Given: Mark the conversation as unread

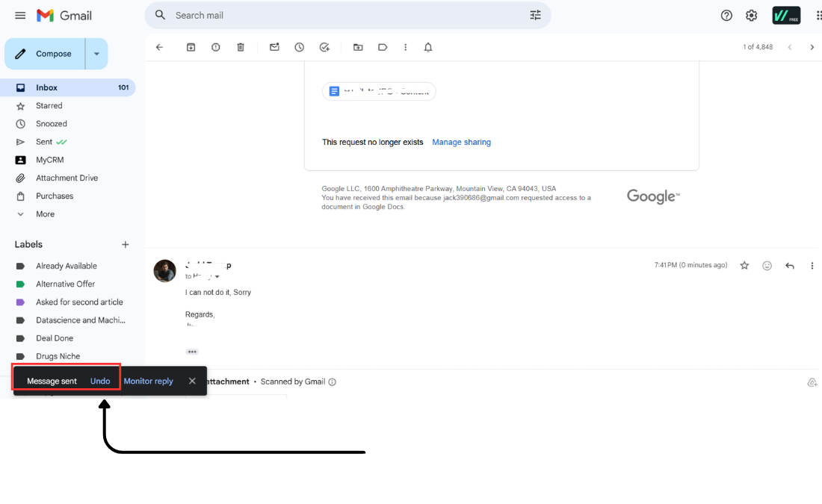Looking at the screenshot, I should [274, 46].
